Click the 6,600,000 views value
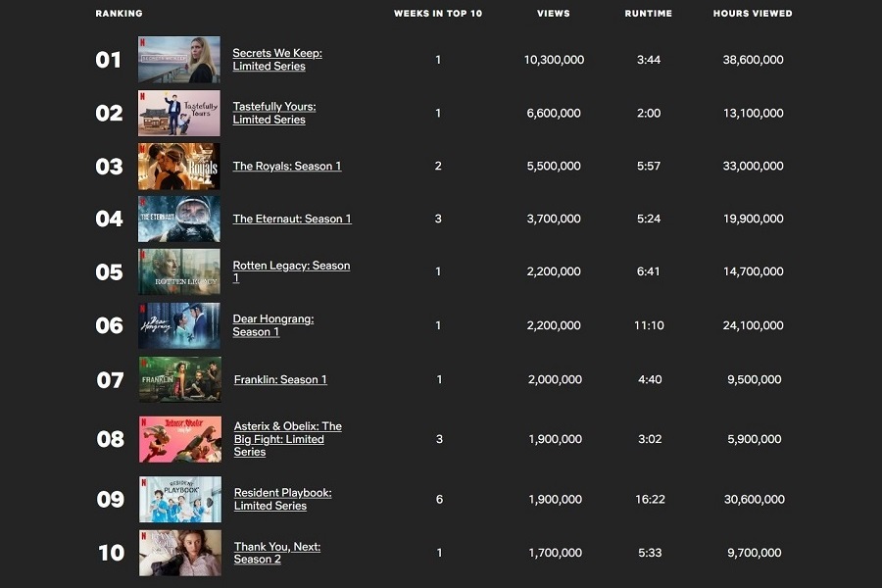Viewport: 882px width, 588px height. pos(554,113)
